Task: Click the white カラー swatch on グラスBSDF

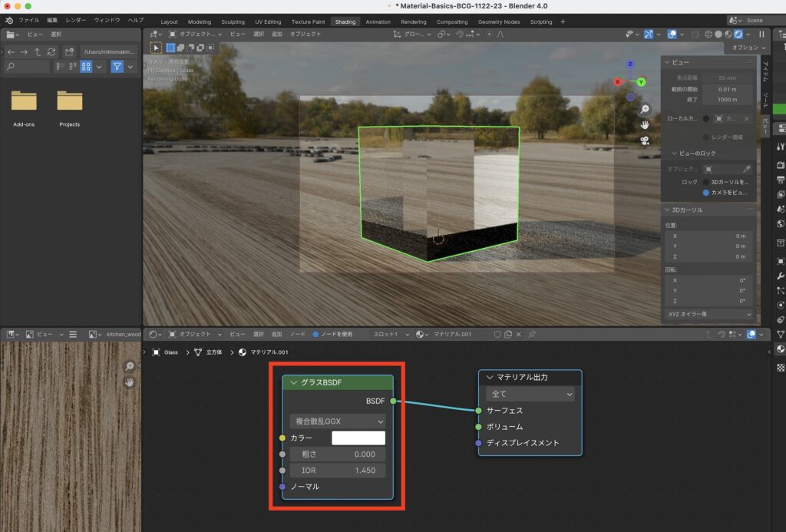Action: pyautogui.click(x=358, y=437)
